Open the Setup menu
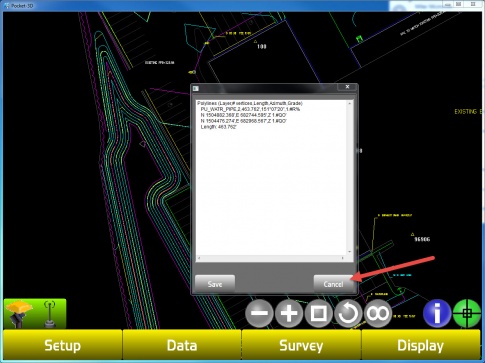 (63, 345)
